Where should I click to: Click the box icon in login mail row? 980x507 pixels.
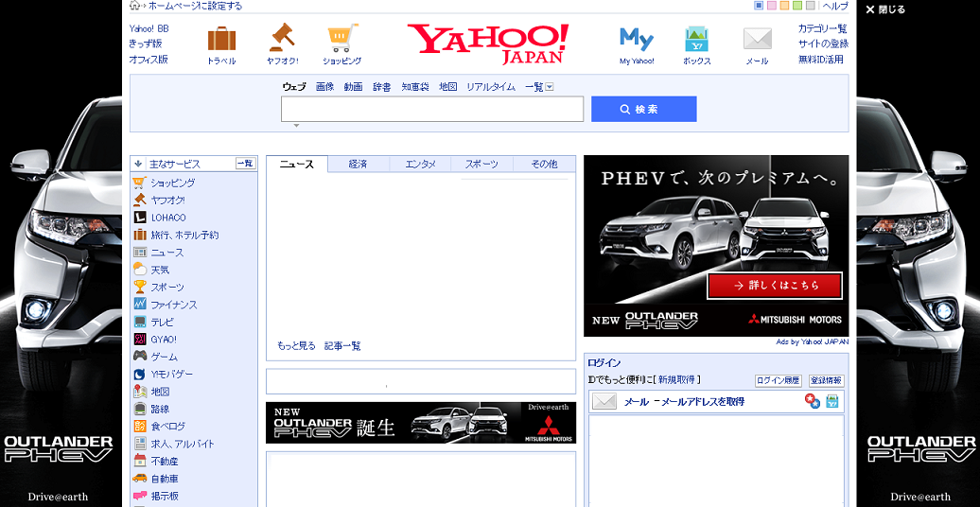click(831, 401)
